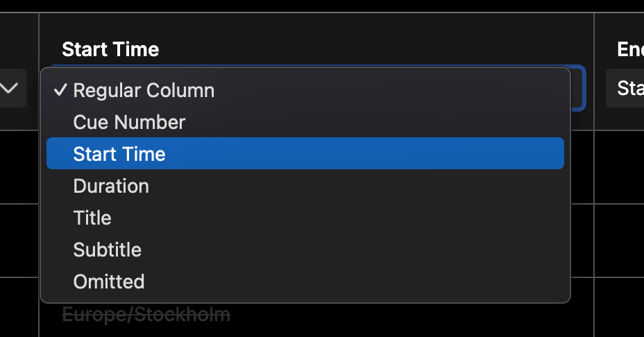Click the empty cell right of the "Europe/Stockholm" row
Screen dimensions: 644x337
click(619, 308)
